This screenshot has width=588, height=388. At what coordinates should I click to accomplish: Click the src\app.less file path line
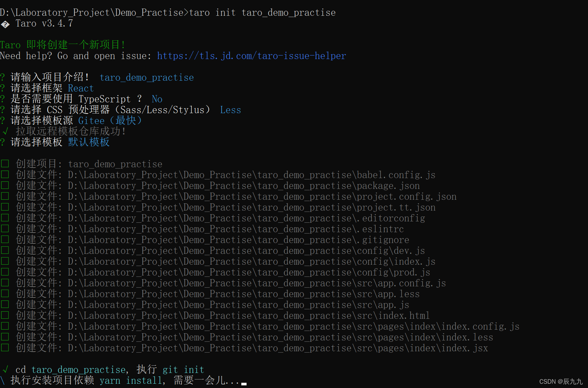pos(218,294)
